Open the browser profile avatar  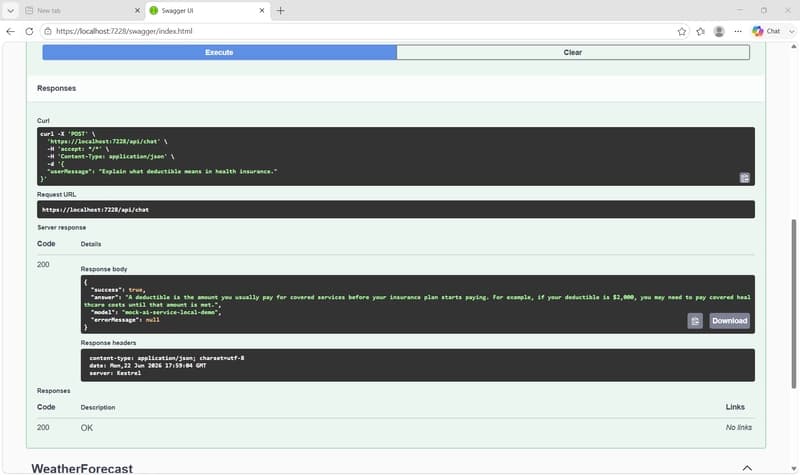[x=719, y=31]
